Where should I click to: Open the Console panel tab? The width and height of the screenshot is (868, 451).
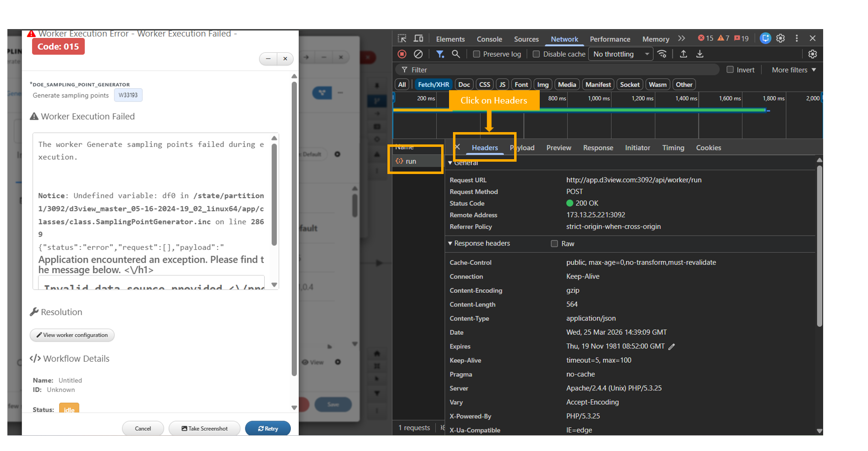click(x=489, y=39)
